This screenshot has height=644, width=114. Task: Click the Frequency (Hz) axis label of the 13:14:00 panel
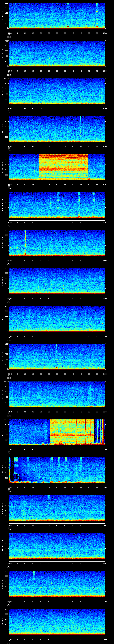pos(3,16)
